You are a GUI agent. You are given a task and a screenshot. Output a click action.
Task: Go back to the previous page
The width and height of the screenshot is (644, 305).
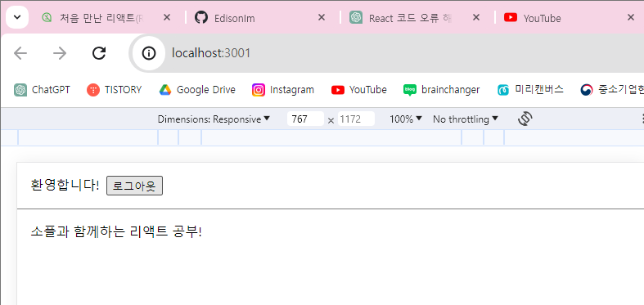tap(20, 53)
